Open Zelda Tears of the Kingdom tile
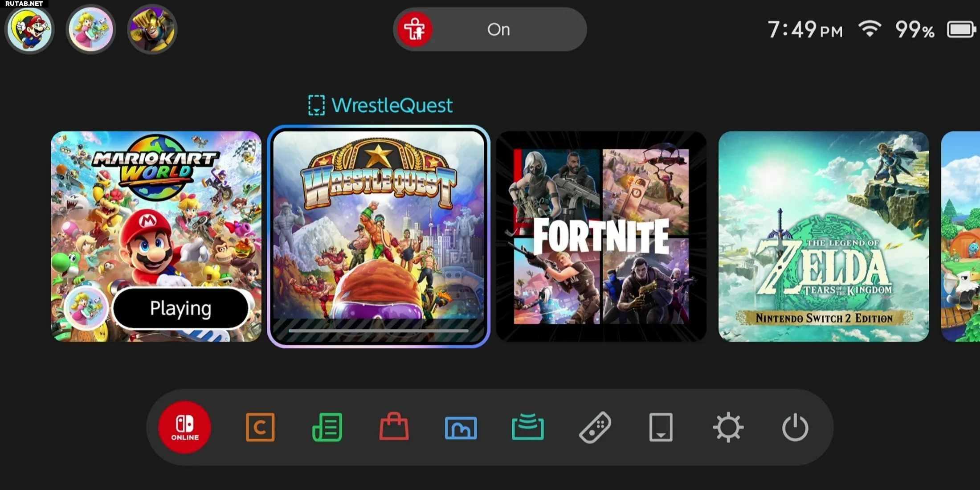The image size is (980, 490). 824,237
